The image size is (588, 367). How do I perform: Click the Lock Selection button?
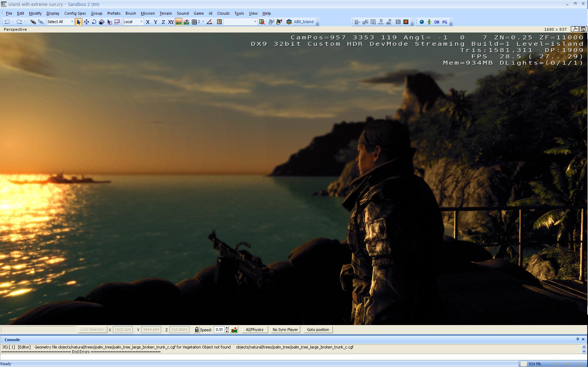coord(92,330)
